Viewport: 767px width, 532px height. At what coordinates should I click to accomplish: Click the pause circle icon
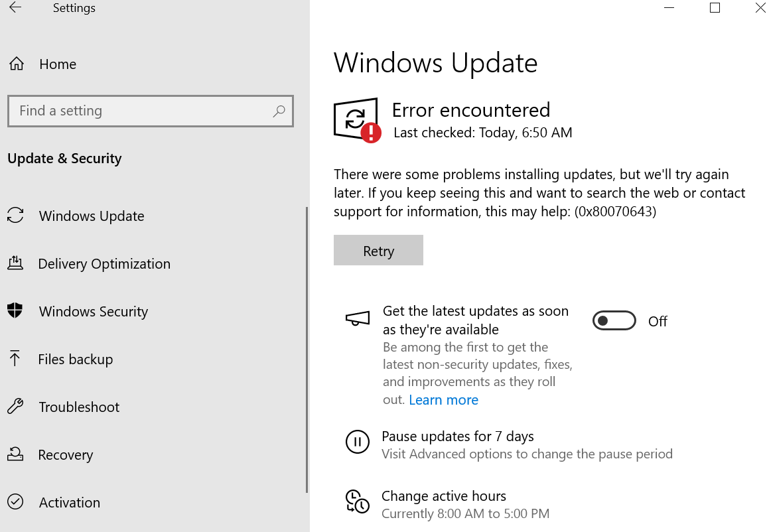tap(358, 442)
